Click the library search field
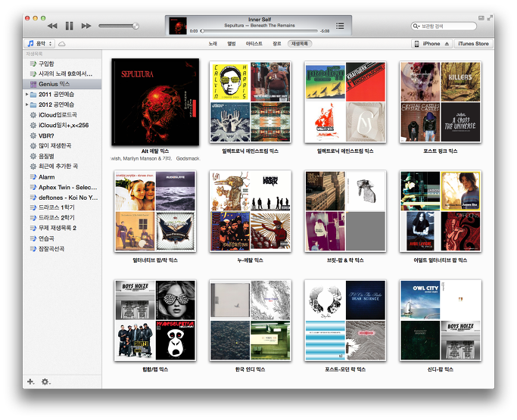 (x=444, y=26)
